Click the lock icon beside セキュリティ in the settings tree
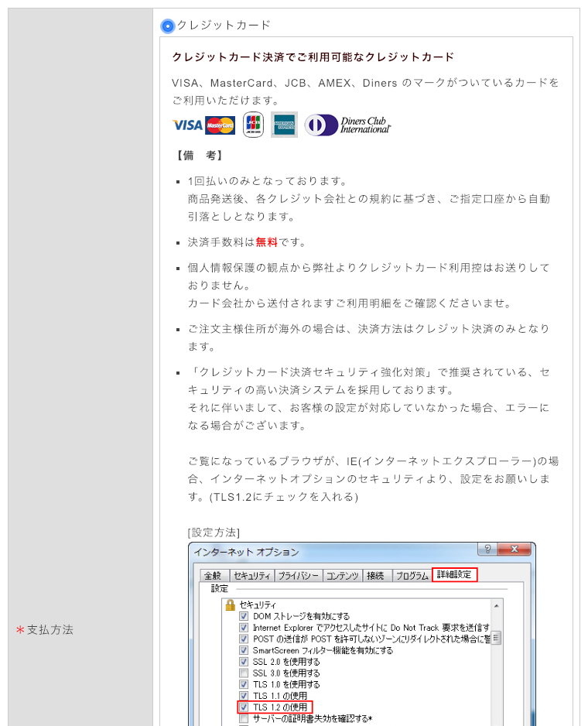The image size is (588, 726). pyautogui.click(x=230, y=604)
